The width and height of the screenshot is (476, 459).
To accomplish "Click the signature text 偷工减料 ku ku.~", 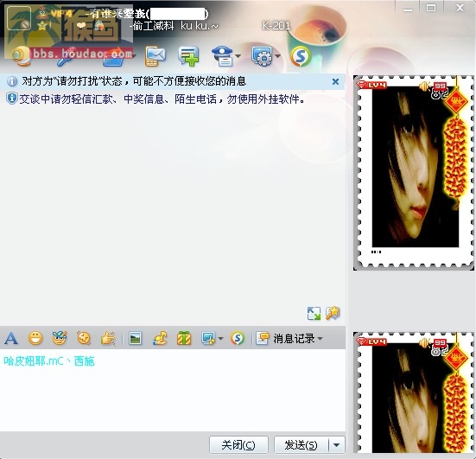I will click(174, 26).
